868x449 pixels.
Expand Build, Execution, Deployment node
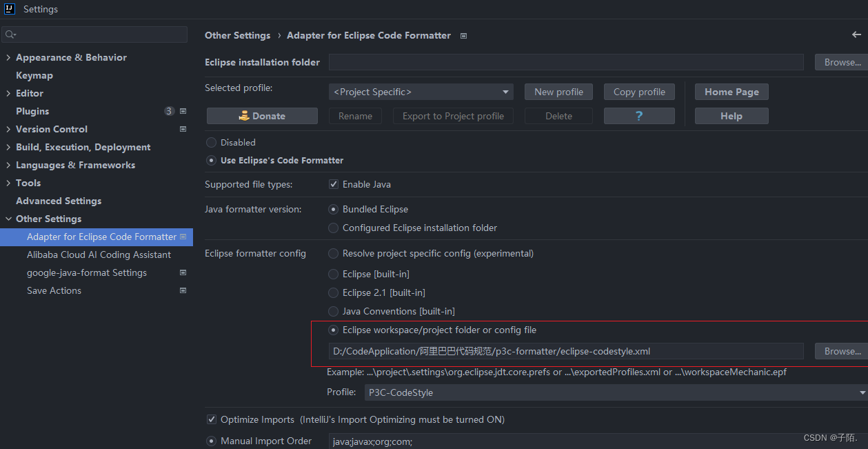(8, 147)
